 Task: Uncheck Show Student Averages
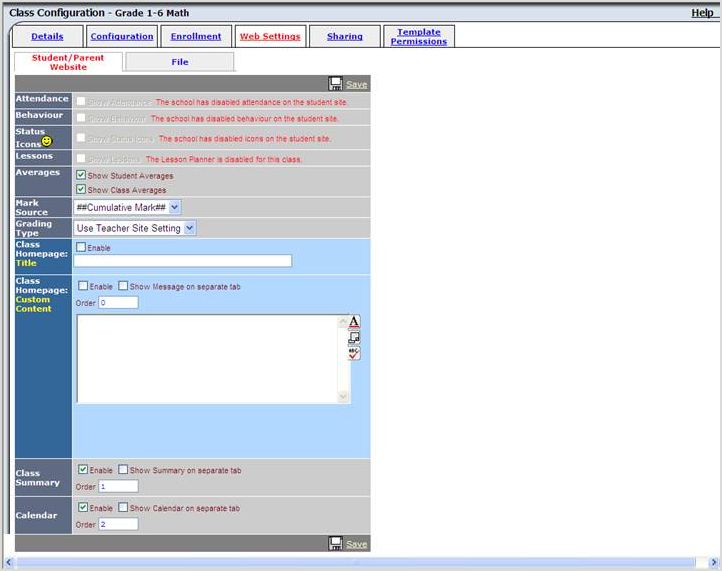click(81, 175)
